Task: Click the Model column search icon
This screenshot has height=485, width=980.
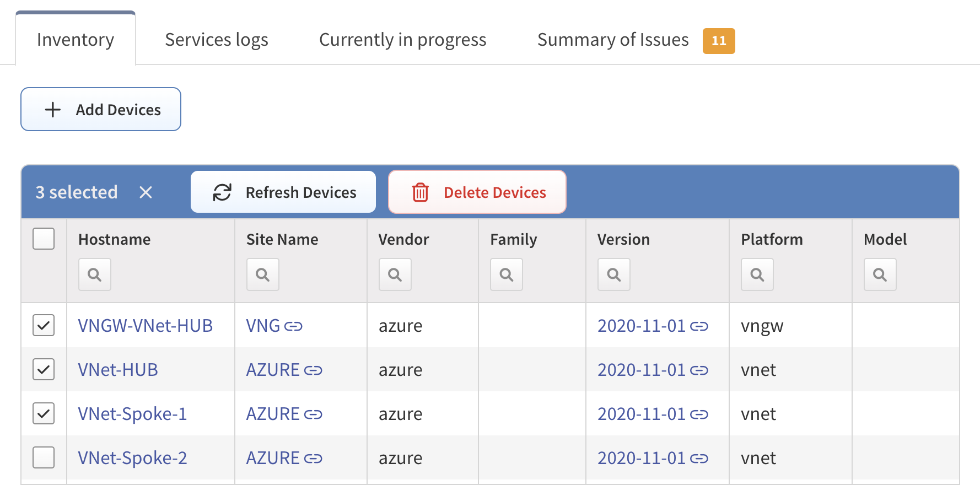Action: coord(880,274)
